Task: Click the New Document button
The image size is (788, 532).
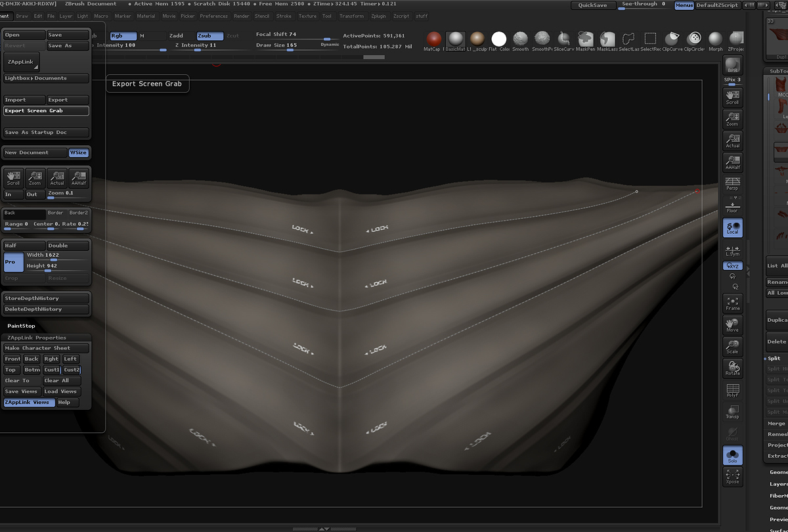Action: pyautogui.click(x=35, y=152)
